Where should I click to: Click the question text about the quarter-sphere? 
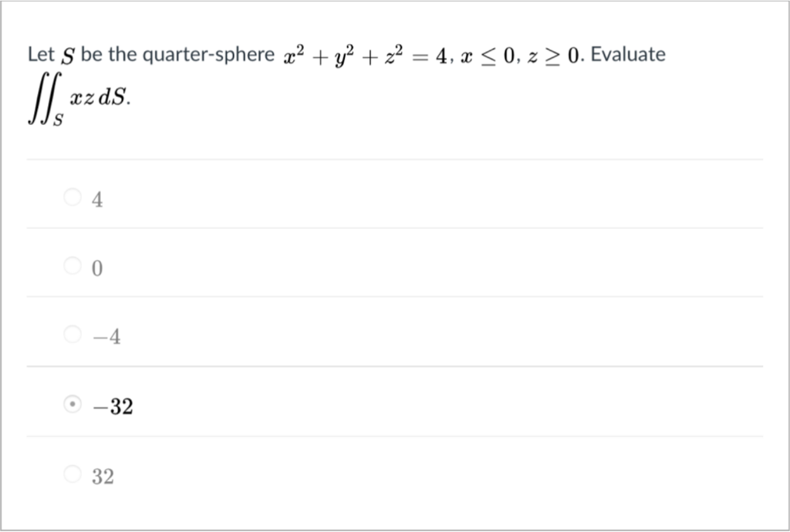tap(231, 53)
